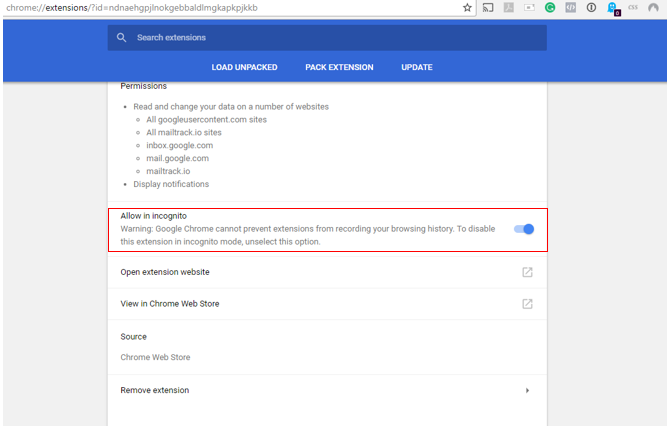Viewport: 670px width, 427px height.
Task: Click PACK EXTENSION button
Action: click(339, 68)
